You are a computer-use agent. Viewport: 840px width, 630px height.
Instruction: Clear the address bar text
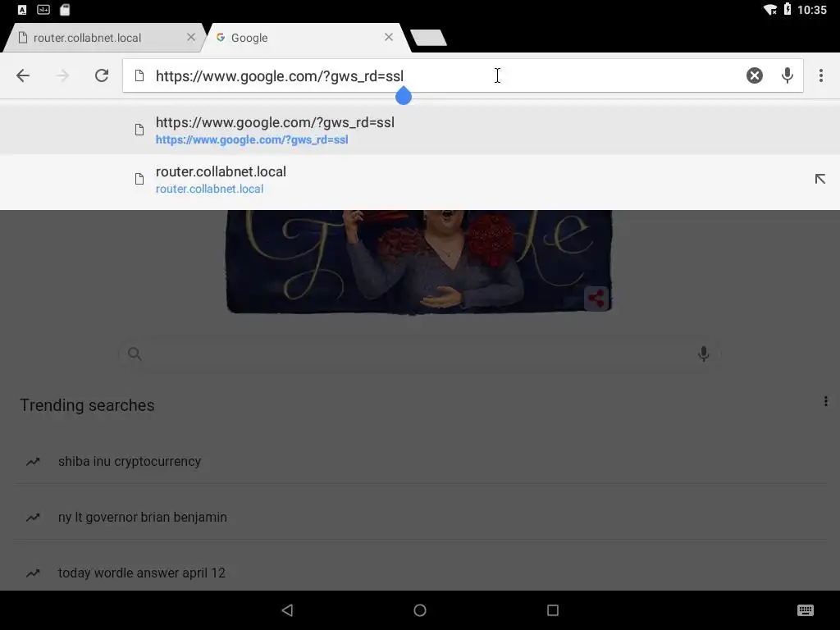coord(755,75)
